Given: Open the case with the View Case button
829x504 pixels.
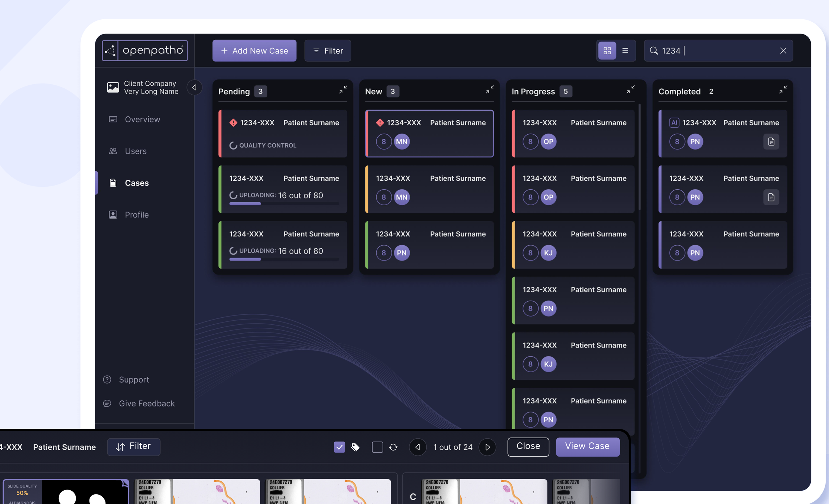Looking at the screenshot, I should (x=588, y=446).
